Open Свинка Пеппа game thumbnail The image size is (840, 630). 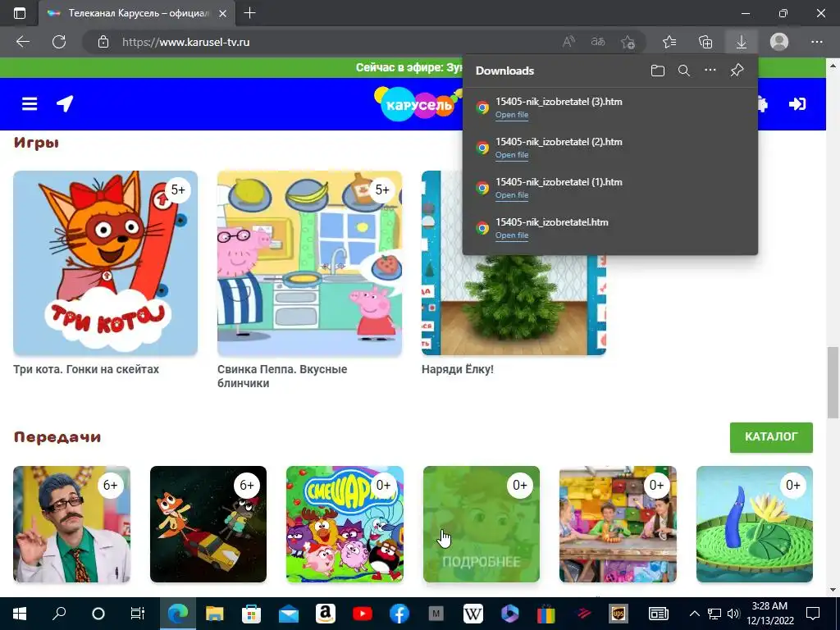(309, 263)
